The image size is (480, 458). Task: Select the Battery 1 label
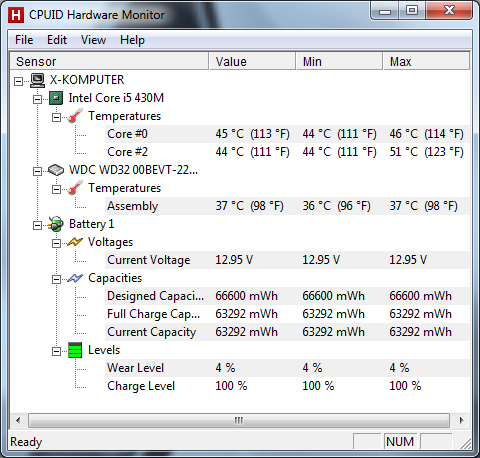click(91, 224)
